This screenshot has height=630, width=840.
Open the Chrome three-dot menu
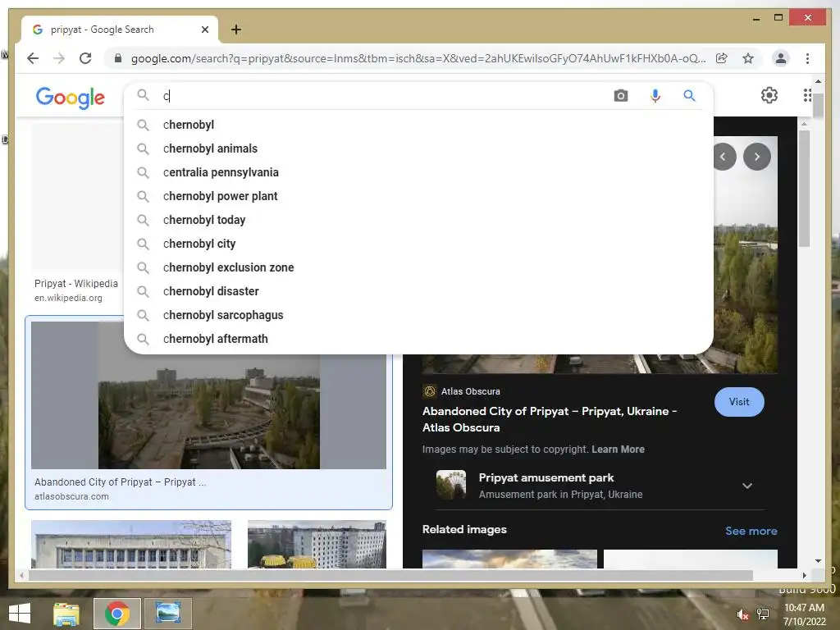(807, 58)
